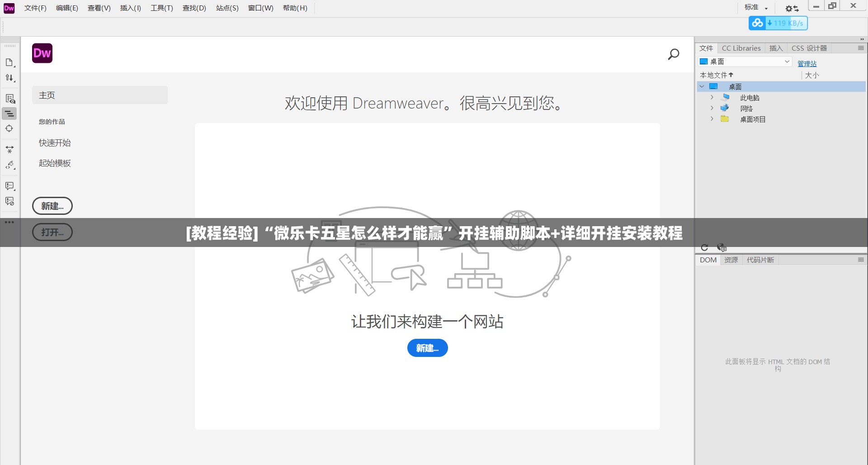Open the 帮助(H) menu
Viewport: 868px width, 465px height.
pos(295,8)
